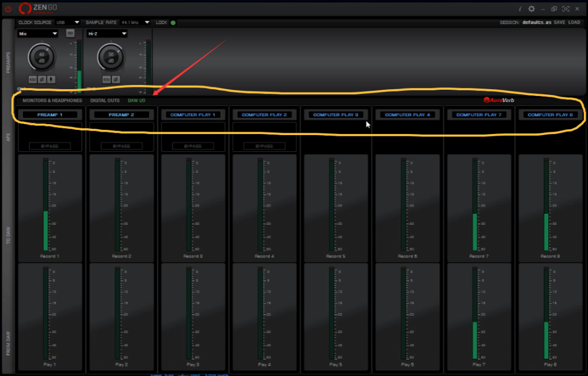Click SAVE session button
Viewport: 588px width, 376px height.
559,22
